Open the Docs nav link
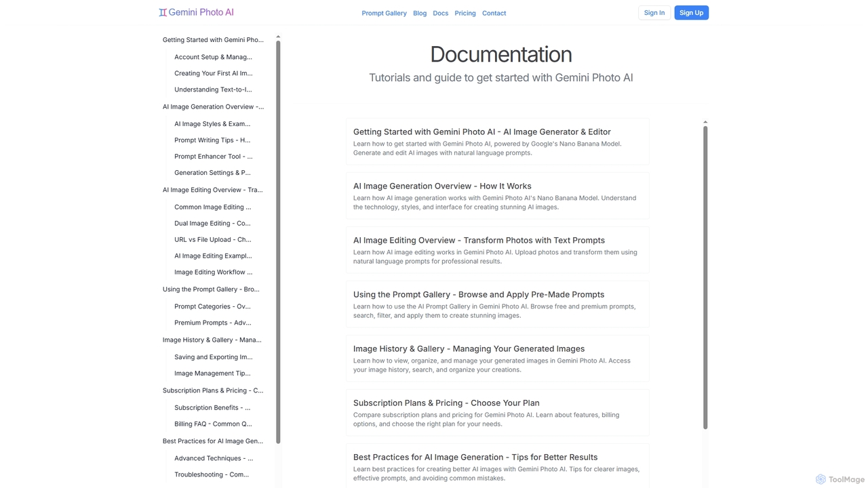 tap(441, 13)
